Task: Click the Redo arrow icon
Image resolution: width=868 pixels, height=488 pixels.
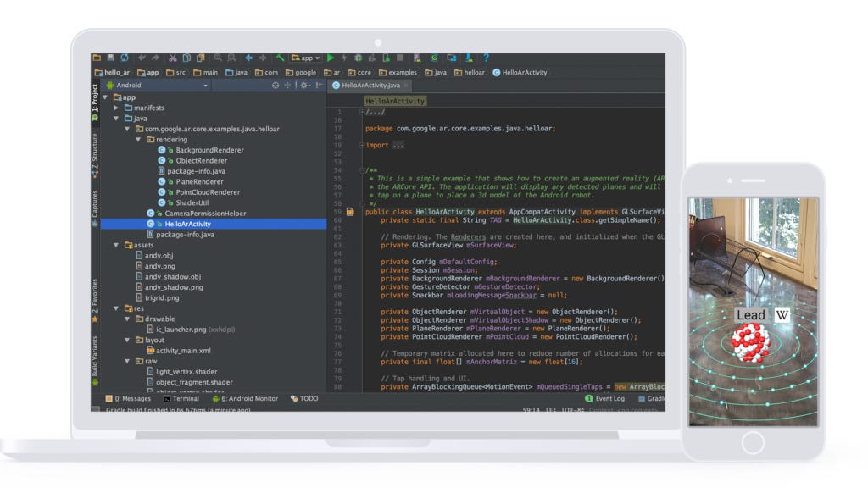Action: tap(156, 58)
